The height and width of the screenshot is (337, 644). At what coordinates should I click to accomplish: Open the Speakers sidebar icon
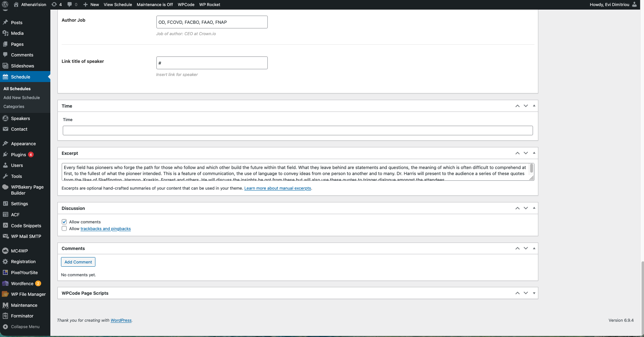(x=5, y=118)
